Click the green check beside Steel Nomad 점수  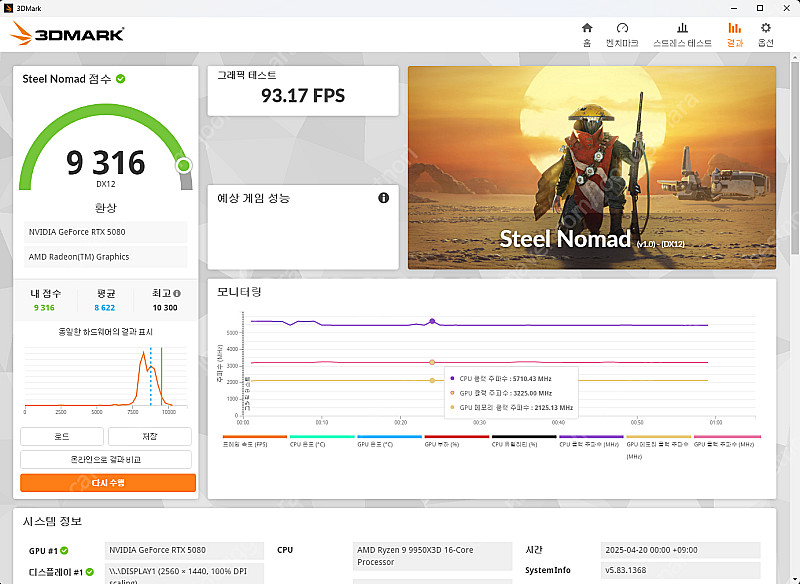[120, 79]
